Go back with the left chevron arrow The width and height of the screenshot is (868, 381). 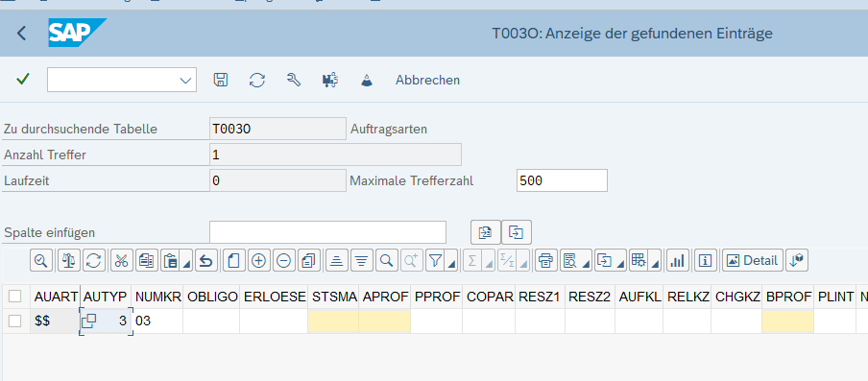[21, 34]
